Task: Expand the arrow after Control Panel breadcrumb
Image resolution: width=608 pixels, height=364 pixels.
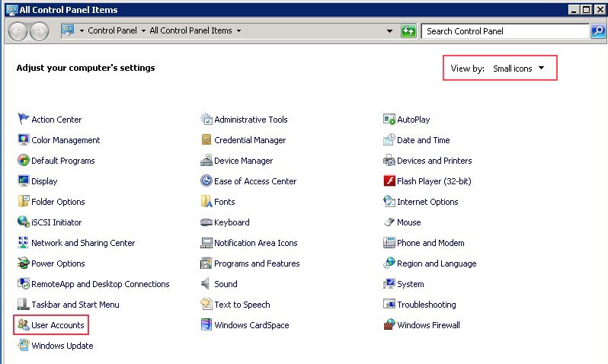Action: point(143,30)
